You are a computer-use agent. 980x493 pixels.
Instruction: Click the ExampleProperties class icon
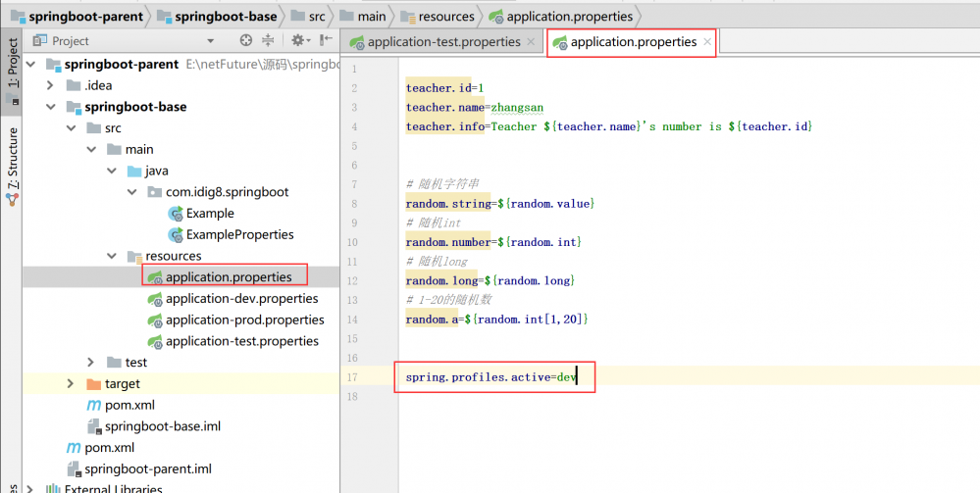tap(176, 235)
